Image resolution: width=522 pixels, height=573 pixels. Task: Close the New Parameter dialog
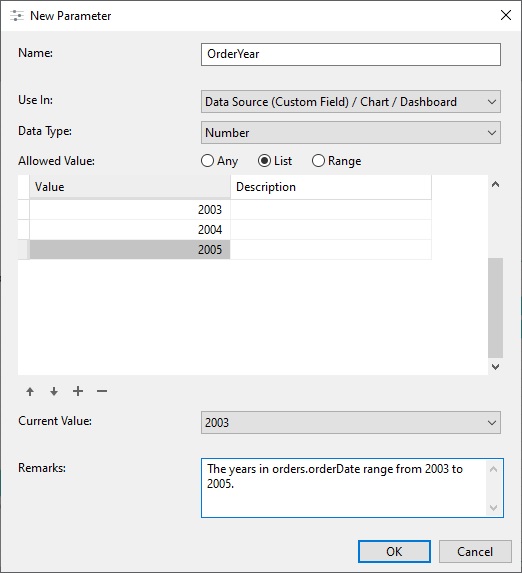tap(506, 15)
